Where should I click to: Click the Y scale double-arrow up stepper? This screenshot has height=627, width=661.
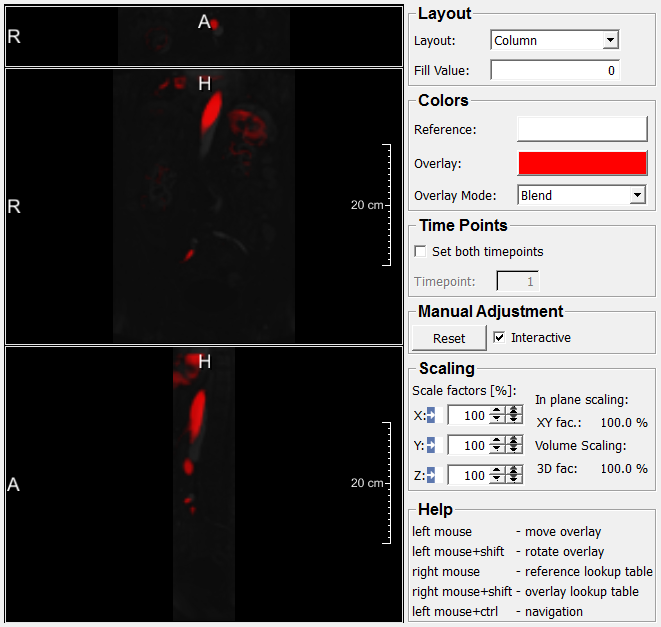514,441
